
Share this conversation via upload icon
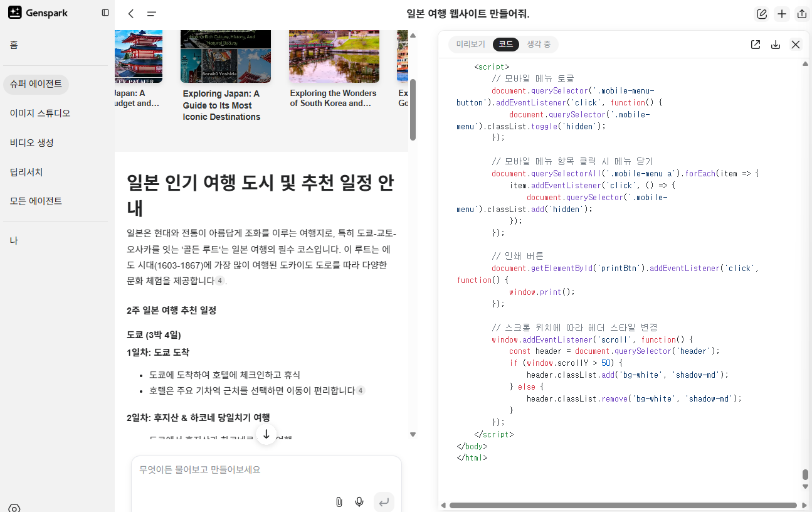click(802, 14)
